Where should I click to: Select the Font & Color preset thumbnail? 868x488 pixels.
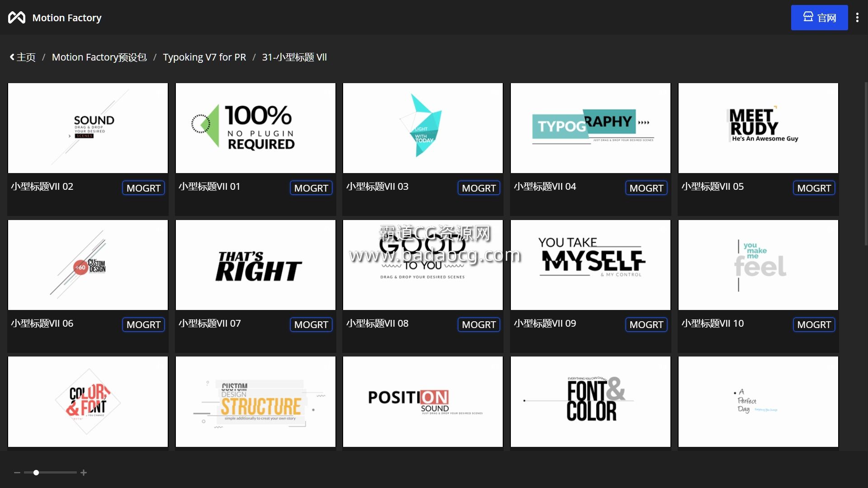tap(590, 402)
